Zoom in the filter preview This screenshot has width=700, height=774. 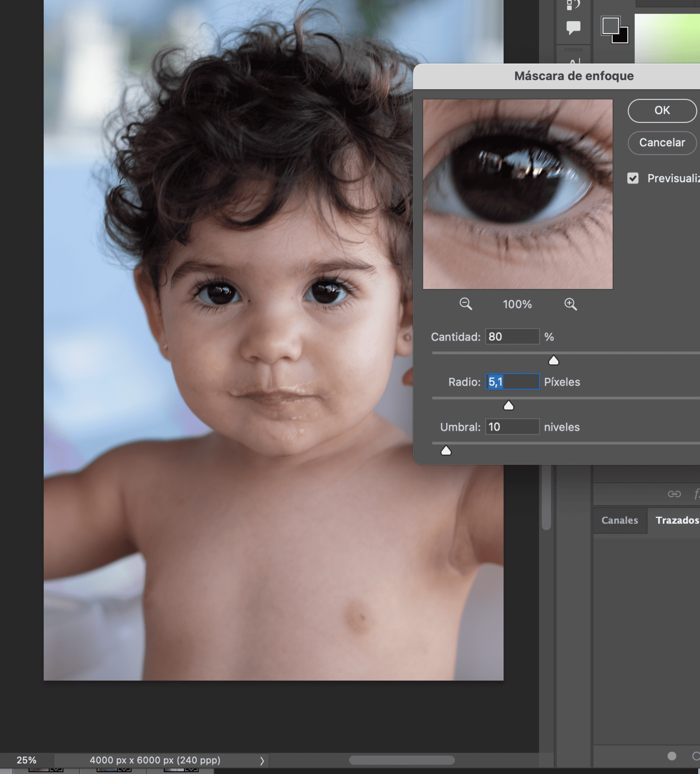click(570, 304)
